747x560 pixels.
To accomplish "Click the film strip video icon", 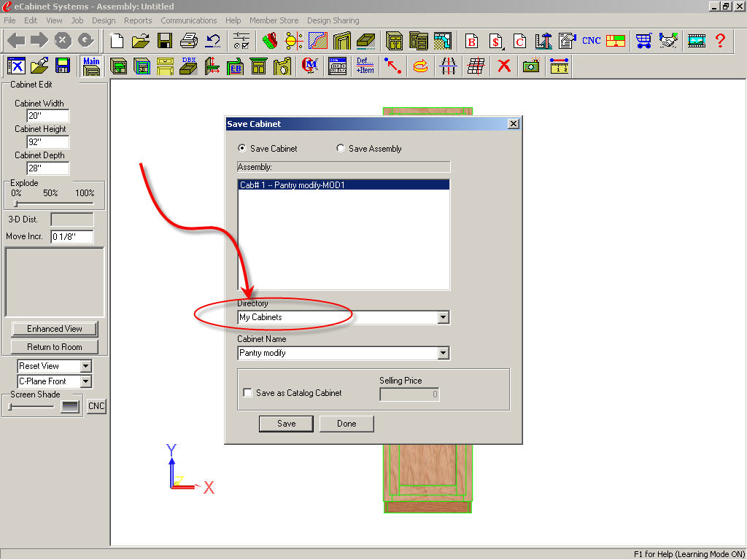I will [697, 41].
